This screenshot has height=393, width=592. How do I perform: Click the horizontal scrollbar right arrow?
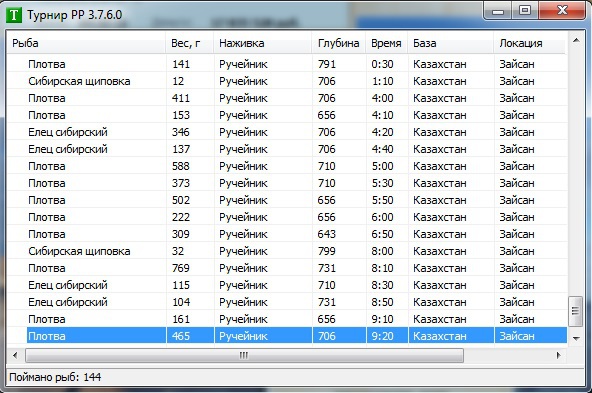point(558,355)
